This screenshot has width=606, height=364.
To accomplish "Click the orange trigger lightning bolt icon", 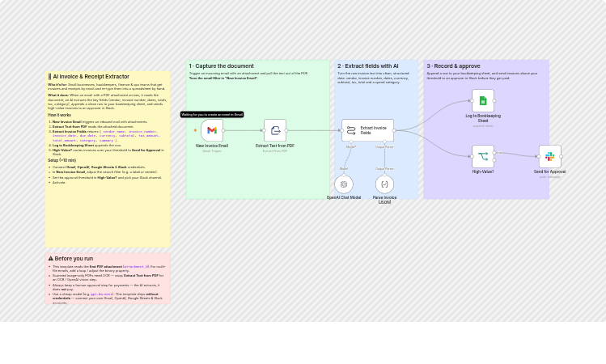I will 195,130.
